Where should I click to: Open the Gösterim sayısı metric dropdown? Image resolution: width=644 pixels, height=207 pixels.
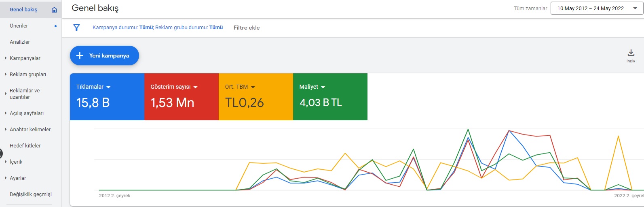[196, 87]
